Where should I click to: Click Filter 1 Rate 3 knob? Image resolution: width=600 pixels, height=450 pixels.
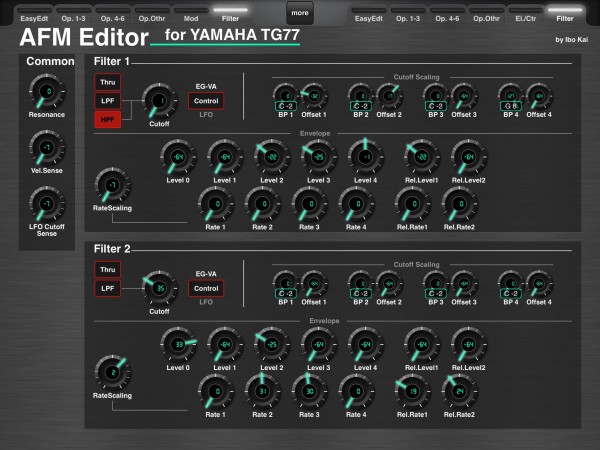(x=309, y=204)
